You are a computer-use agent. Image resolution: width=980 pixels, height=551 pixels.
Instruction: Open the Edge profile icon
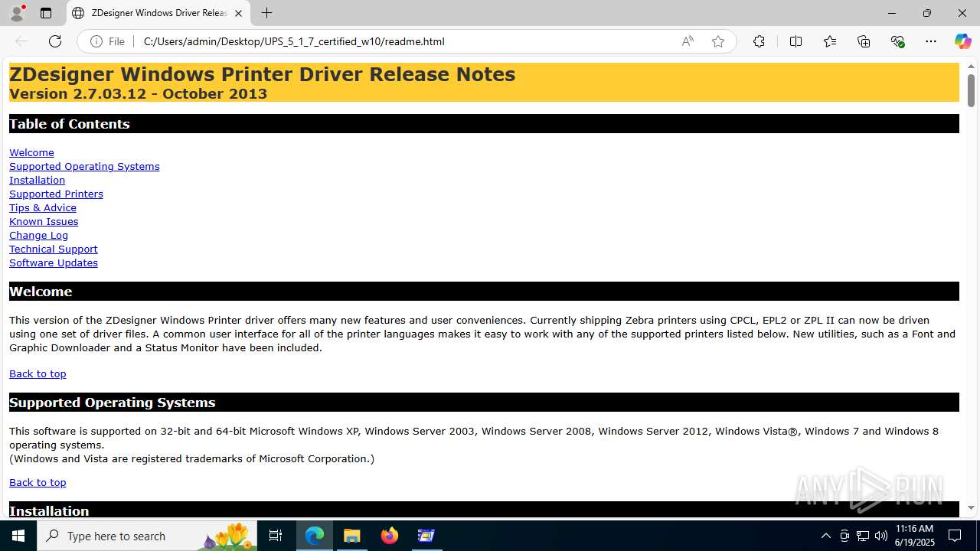pos(17,13)
